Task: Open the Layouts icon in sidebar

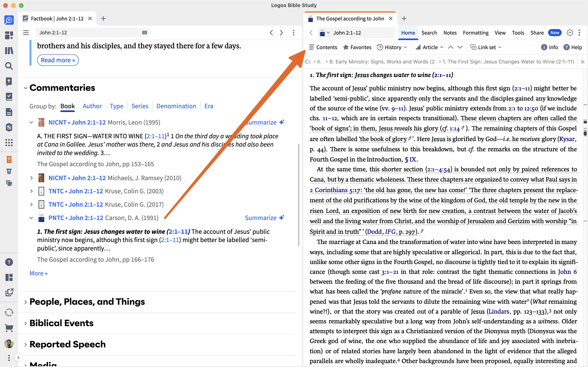Action: click(x=9, y=277)
